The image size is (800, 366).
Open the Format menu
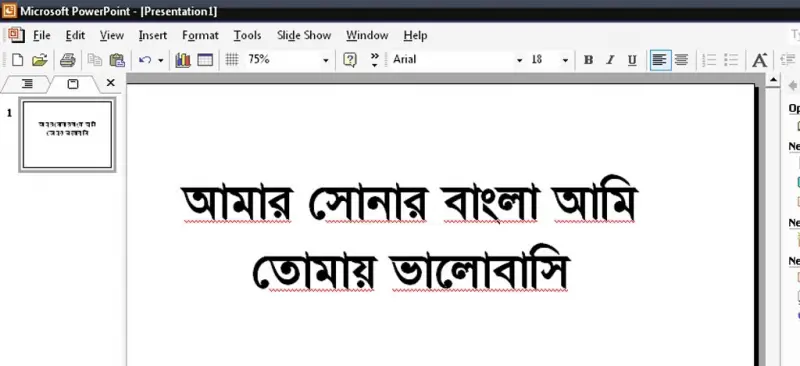pos(200,35)
